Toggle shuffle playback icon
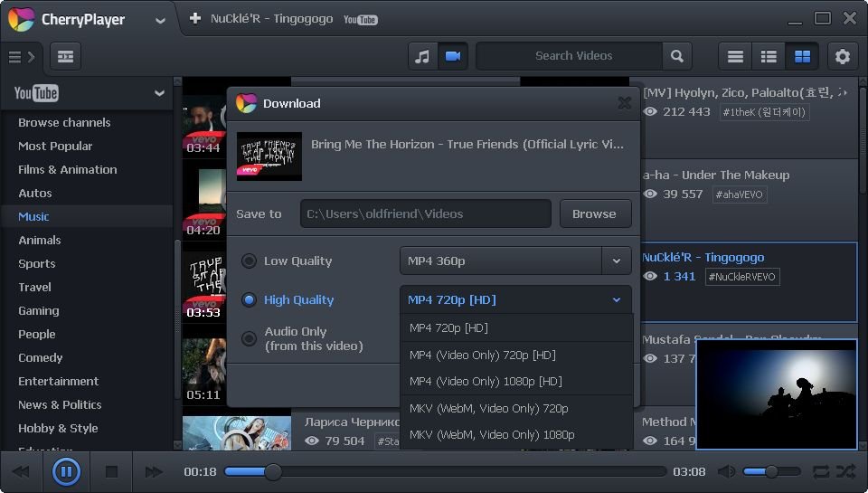The width and height of the screenshot is (868, 493). pos(845,471)
